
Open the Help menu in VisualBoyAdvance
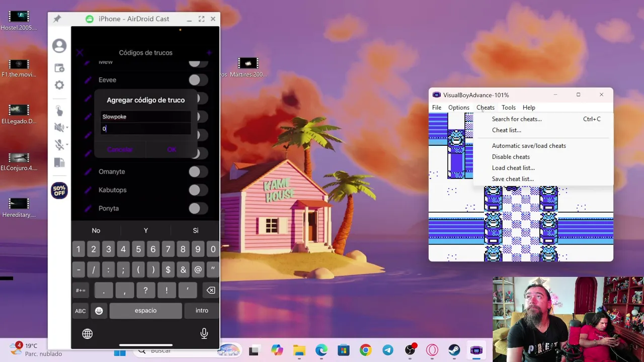529,108
